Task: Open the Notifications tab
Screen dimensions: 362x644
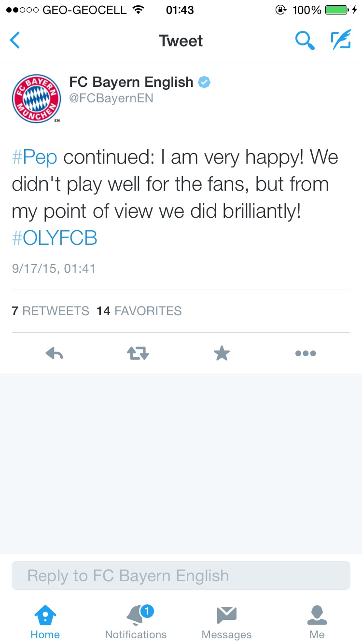Action: click(x=136, y=622)
